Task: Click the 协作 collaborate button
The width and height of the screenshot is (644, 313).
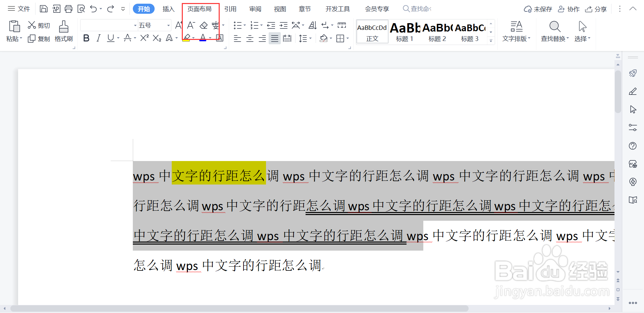Action: pos(569,9)
